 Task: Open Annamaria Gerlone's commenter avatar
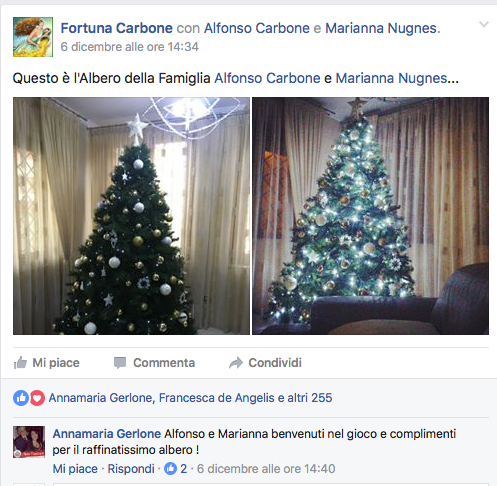click(29, 442)
